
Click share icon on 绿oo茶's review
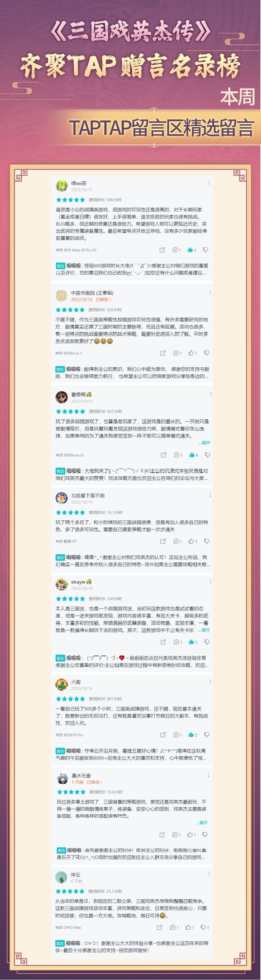162,250
